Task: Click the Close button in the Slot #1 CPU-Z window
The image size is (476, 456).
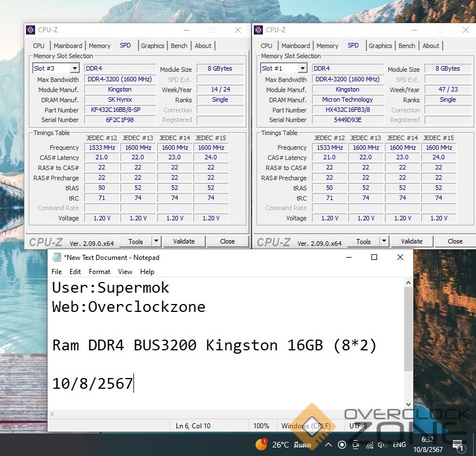Action: click(x=455, y=241)
